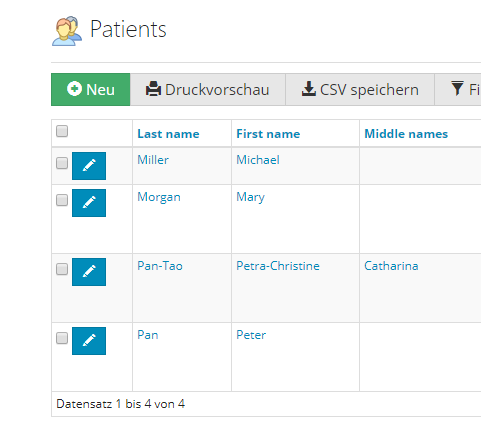
Task: Sort by Middle names column header
Action: pos(406,134)
